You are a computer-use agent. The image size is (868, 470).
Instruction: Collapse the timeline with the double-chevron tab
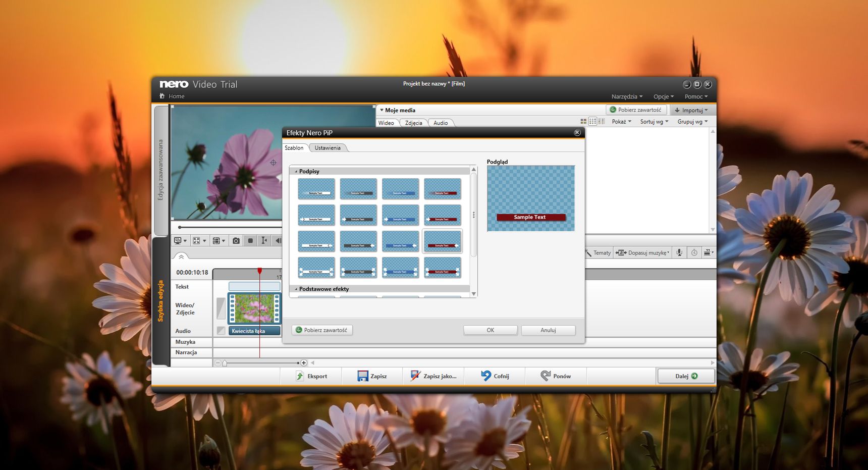(181, 256)
